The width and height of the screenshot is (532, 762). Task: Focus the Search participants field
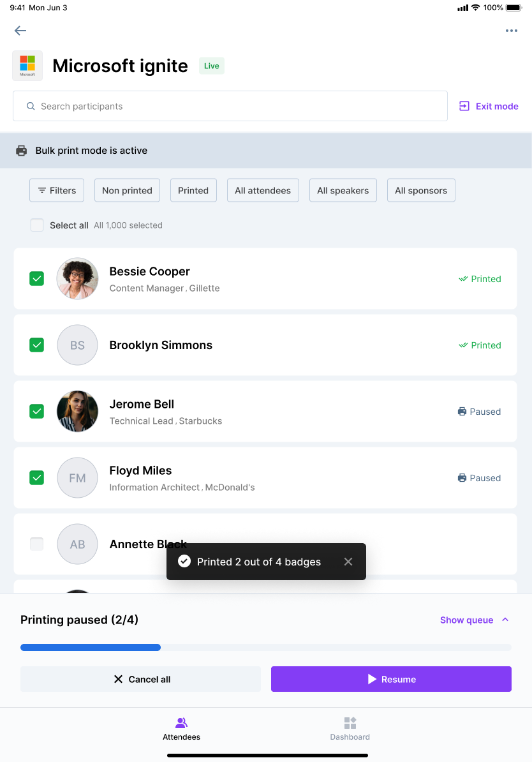[230, 106]
